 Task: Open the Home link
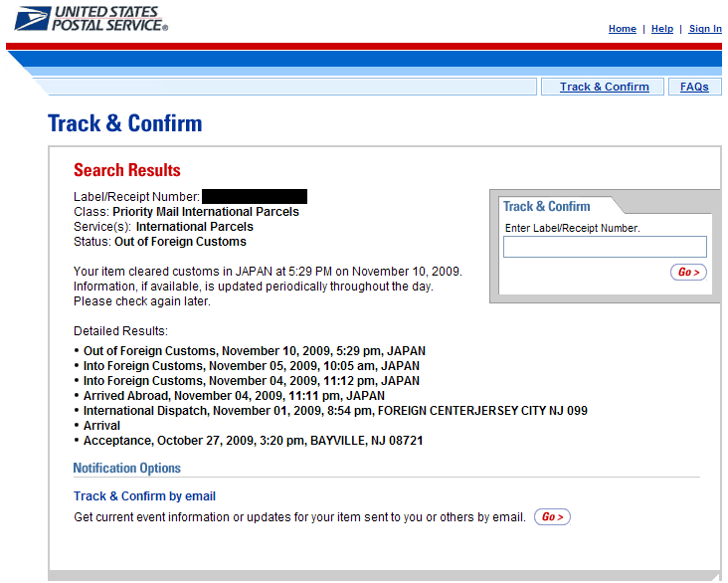pyautogui.click(x=623, y=29)
